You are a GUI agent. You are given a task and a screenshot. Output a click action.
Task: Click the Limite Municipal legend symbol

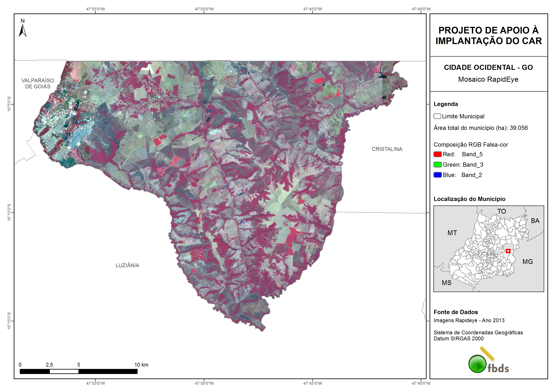coord(437,116)
